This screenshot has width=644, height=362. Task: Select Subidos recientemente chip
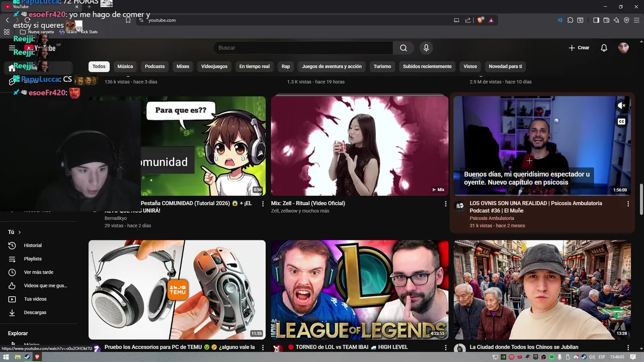click(427, 66)
